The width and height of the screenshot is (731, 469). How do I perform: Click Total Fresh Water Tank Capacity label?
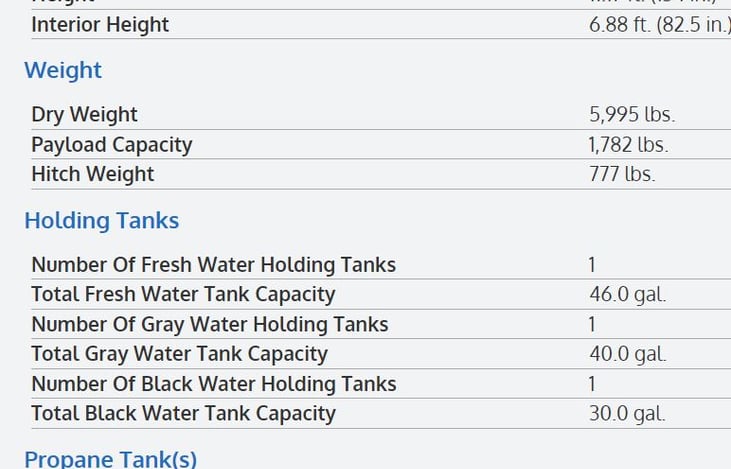coord(183,295)
